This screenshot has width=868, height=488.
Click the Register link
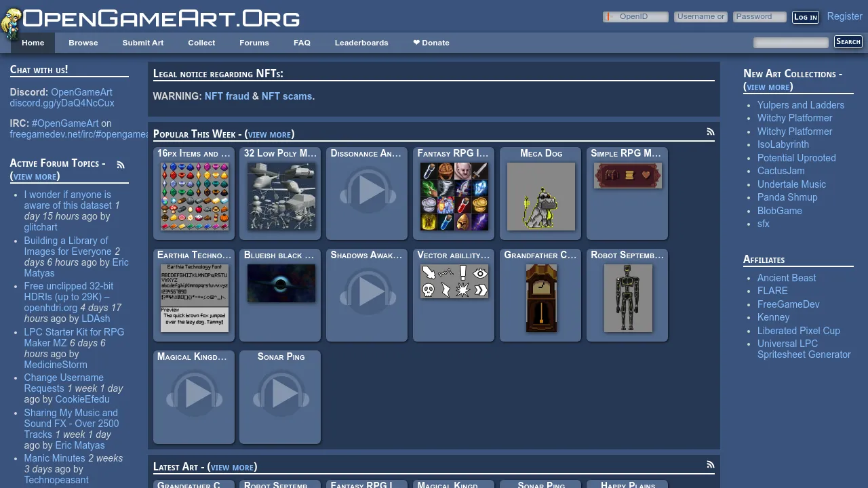[844, 16]
